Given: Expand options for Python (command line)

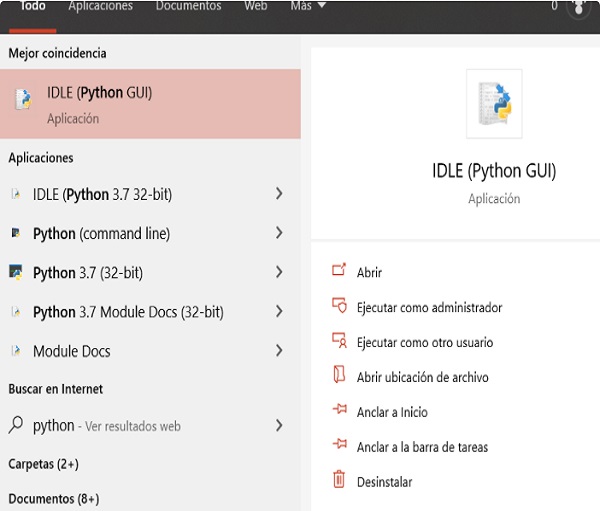Looking at the screenshot, I should pos(279,233).
